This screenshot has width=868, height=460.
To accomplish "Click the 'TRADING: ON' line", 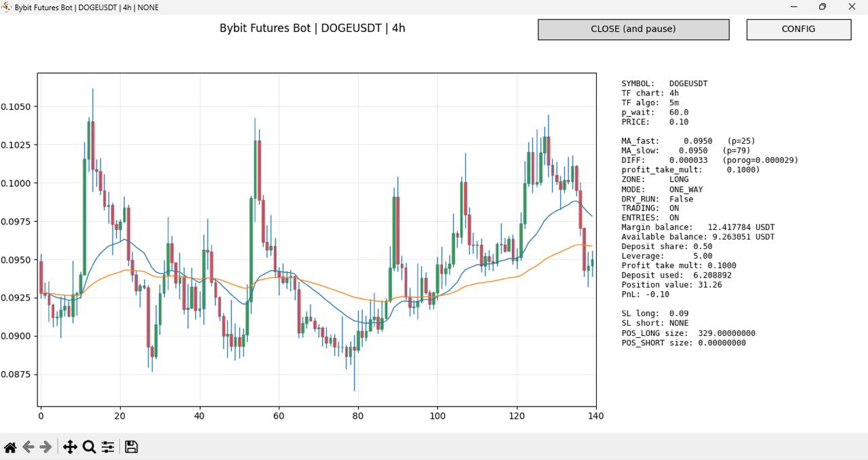I will [x=650, y=208].
